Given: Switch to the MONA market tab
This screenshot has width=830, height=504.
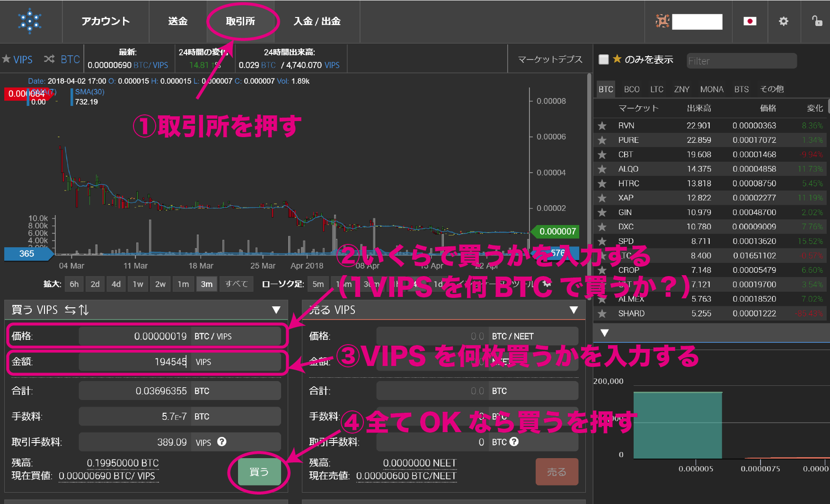Looking at the screenshot, I should [711, 89].
